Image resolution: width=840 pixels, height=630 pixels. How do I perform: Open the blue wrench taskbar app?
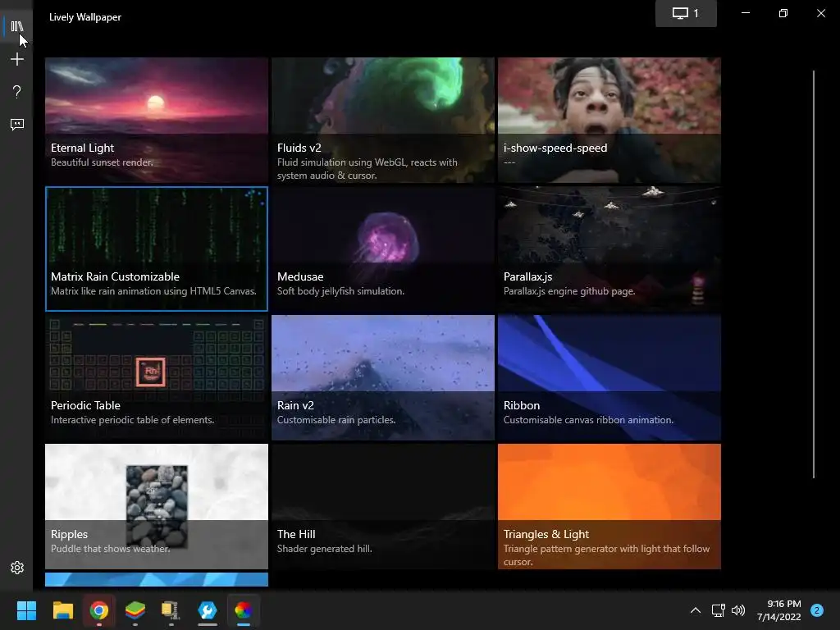(208, 610)
